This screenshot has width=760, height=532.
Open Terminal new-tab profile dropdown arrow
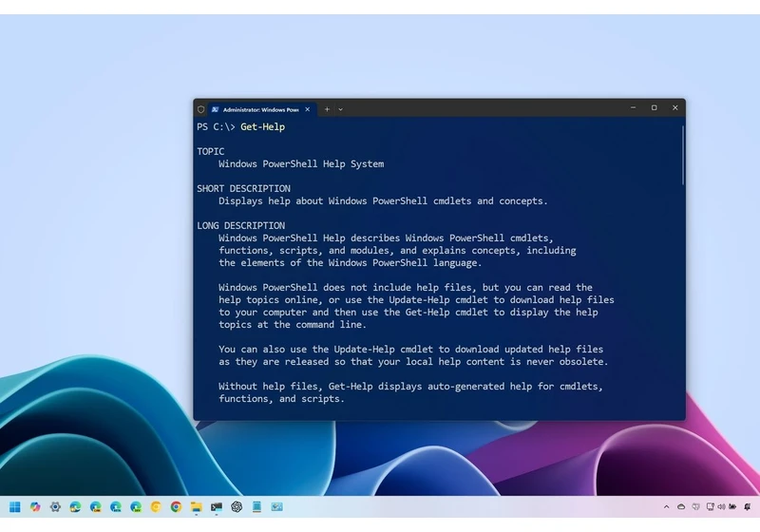tap(341, 109)
